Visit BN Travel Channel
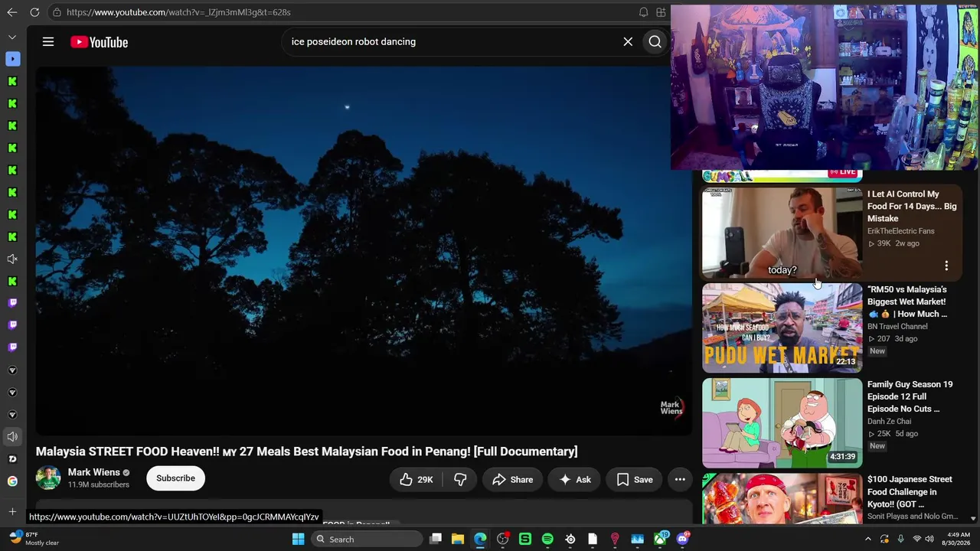Image resolution: width=980 pixels, height=551 pixels. point(897,327)
